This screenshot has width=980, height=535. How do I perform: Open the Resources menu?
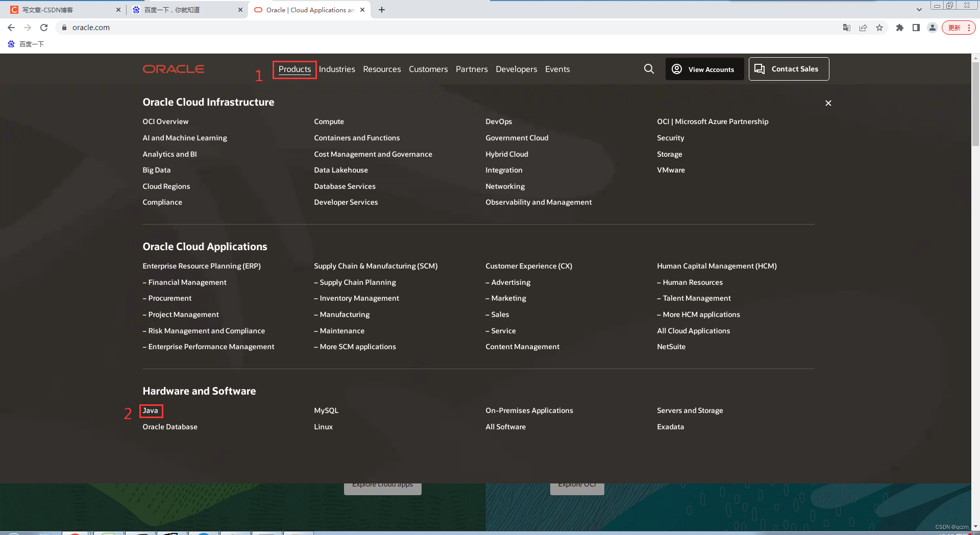[382, 69]
